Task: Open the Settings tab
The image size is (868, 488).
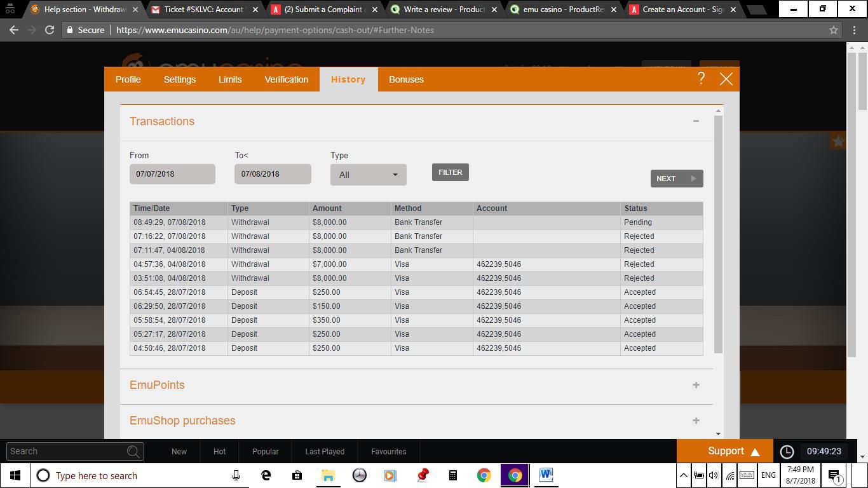Action: [x=179, y=79]
